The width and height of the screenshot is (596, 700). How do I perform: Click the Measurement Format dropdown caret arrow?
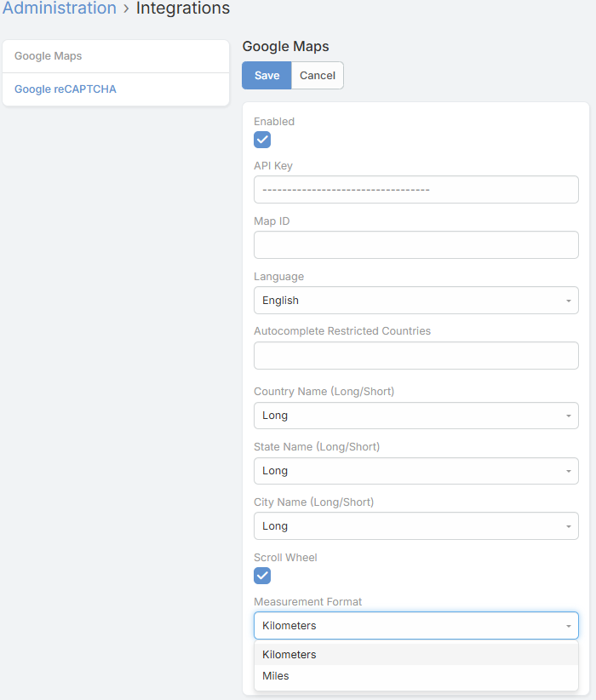tap(568, 626)
